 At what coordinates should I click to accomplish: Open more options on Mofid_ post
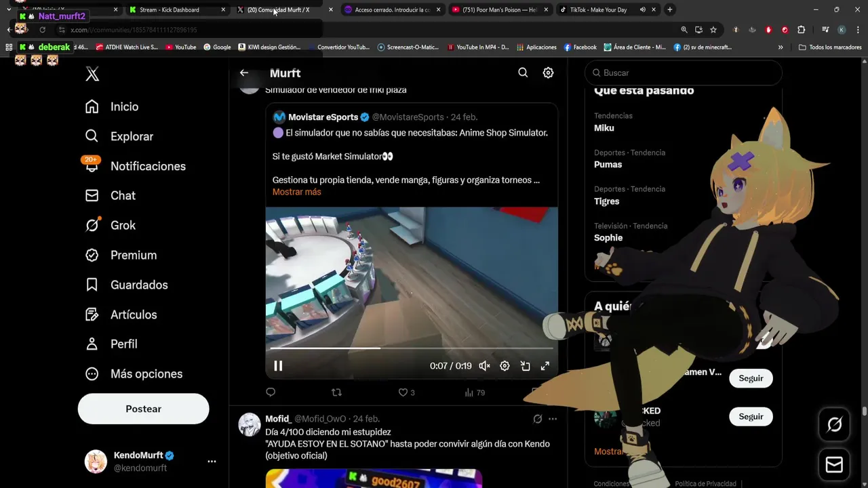553,419
